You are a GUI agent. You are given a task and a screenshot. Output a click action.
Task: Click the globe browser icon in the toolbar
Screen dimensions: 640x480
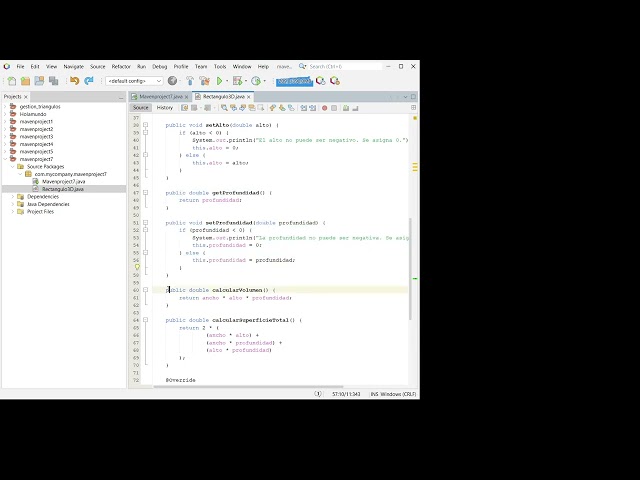point(173,81)
